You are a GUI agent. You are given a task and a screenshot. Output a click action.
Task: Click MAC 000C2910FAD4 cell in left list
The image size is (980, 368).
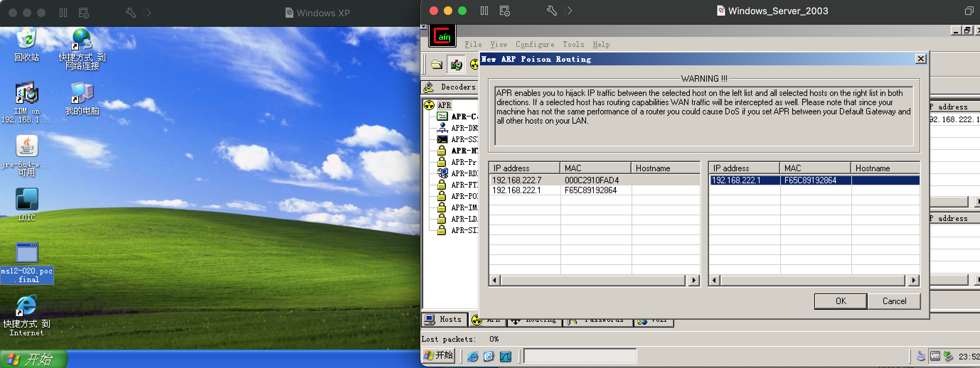pyautogui.click(x=592, y=180)
